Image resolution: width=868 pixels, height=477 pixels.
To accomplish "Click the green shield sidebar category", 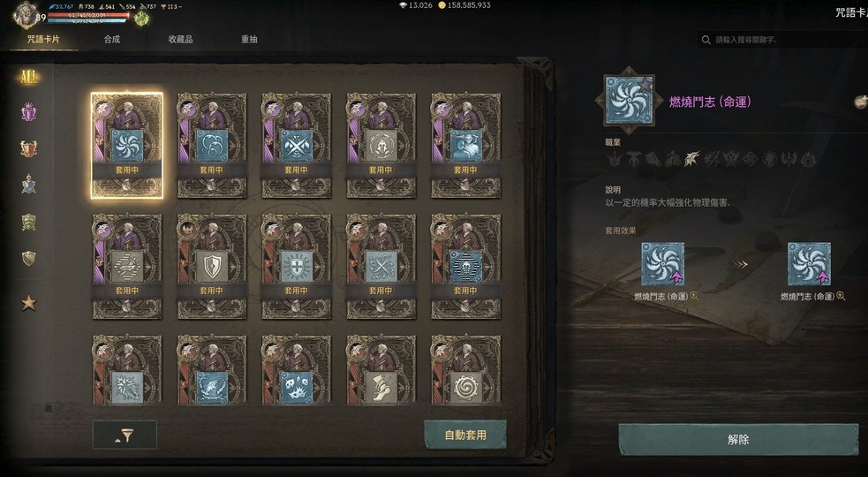I will pos(29,222).
